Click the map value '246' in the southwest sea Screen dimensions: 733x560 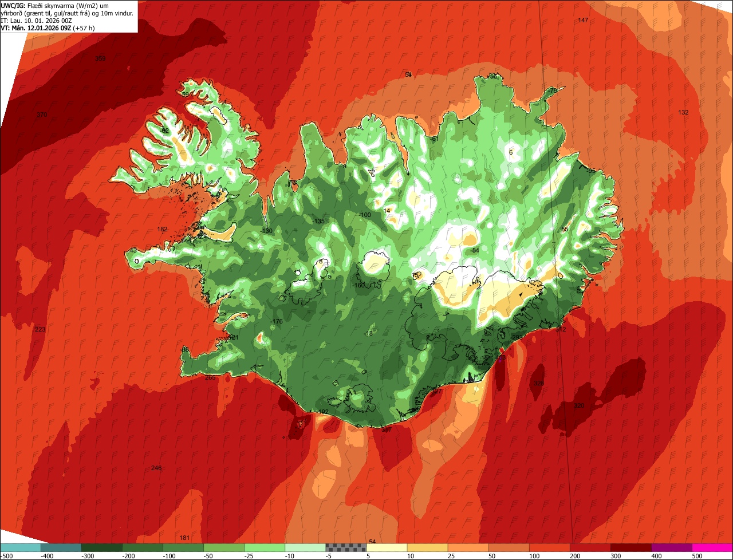pos(156,468)
